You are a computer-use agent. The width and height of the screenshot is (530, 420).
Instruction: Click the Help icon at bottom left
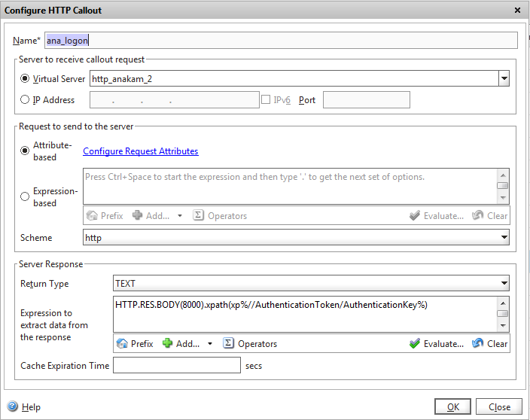pyautogui.click(x=12, y=407)
